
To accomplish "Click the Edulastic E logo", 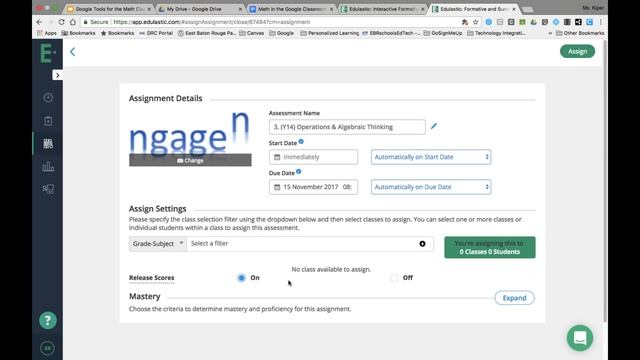I will coord(47,53).
